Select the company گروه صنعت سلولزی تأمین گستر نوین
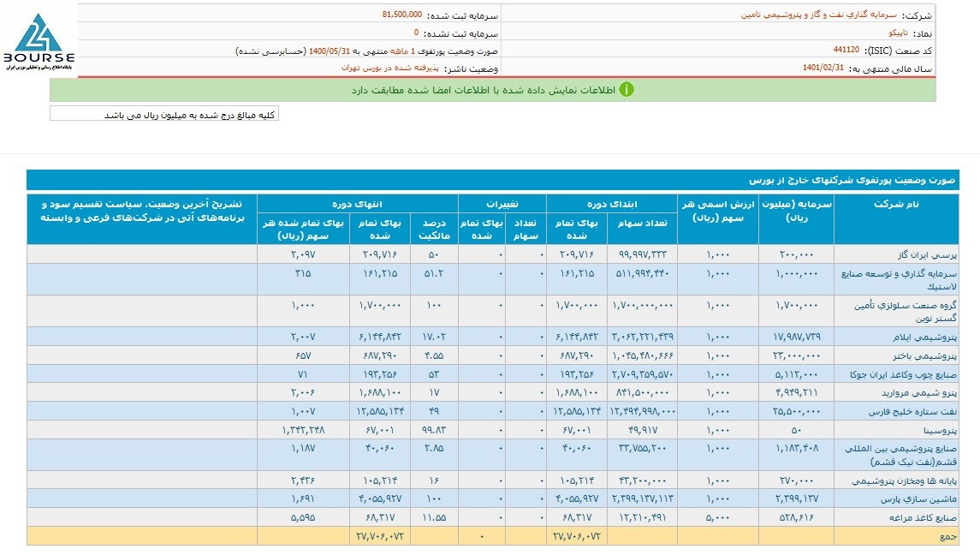This screenshot has height=555, width=980. [x=906, y=312]
